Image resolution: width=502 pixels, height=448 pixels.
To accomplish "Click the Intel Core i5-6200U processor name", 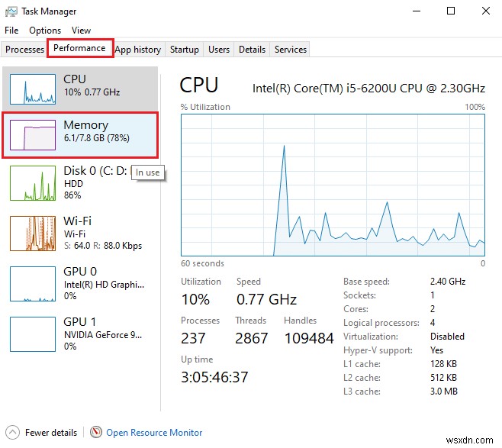I will click(x=368, y=88).
